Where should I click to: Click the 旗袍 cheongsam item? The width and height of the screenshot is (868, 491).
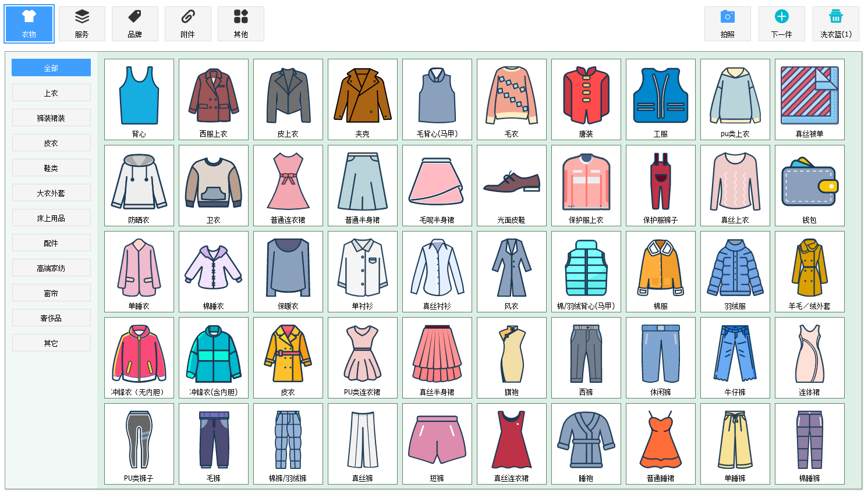coord(511,358)
